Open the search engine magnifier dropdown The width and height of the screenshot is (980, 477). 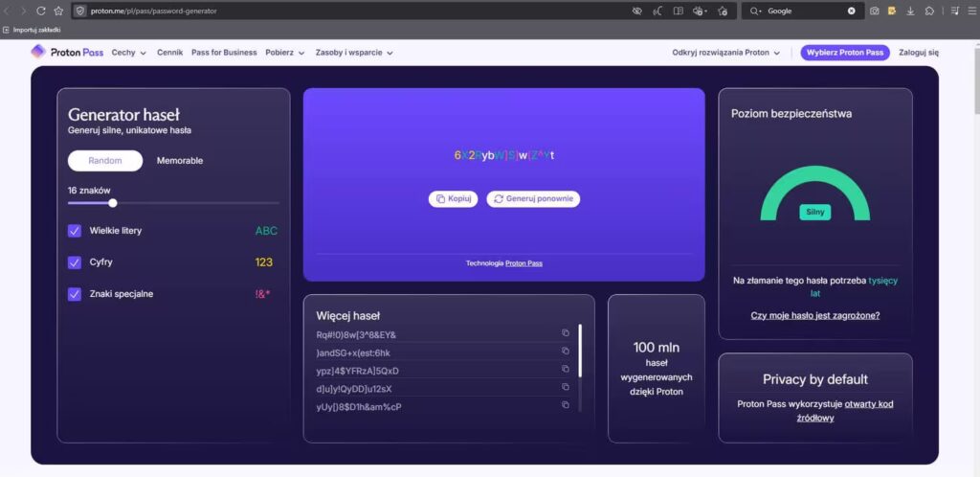pyautogui.click(x=756, y=11)
